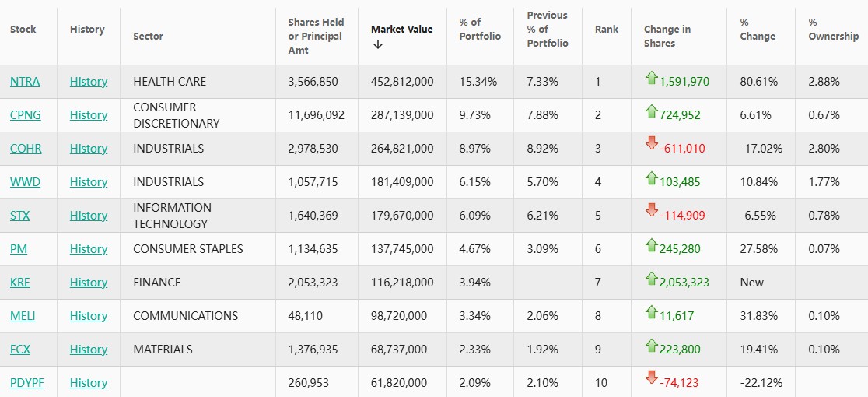Open the PDYPF stock link

[x=26, y=383]
